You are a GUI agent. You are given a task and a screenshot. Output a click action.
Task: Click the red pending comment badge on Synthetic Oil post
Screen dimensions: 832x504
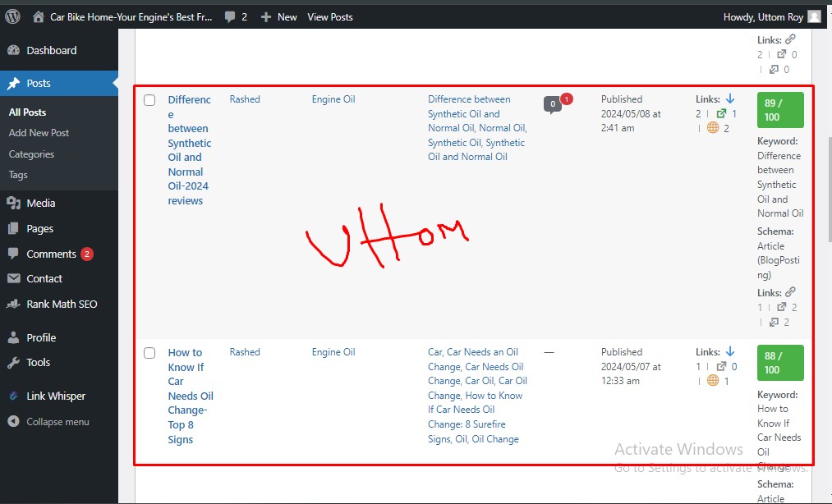coord(567,99)
